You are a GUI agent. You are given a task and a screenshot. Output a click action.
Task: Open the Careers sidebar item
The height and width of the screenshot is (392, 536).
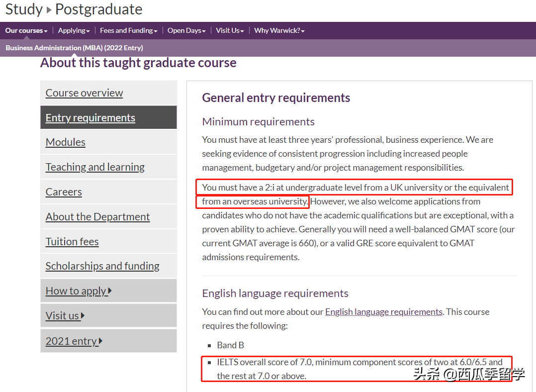point(64,192)
